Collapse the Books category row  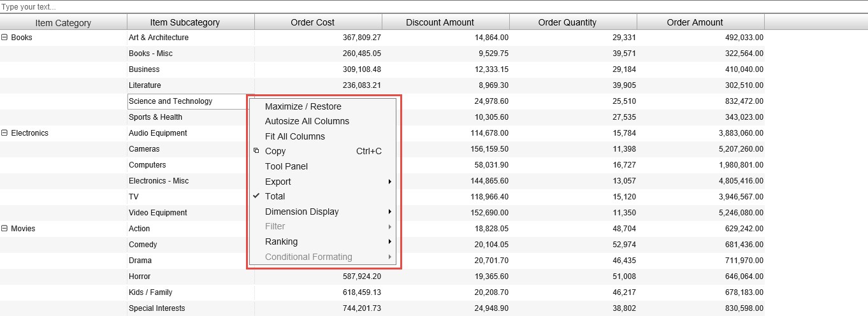(x=4, y=38)
